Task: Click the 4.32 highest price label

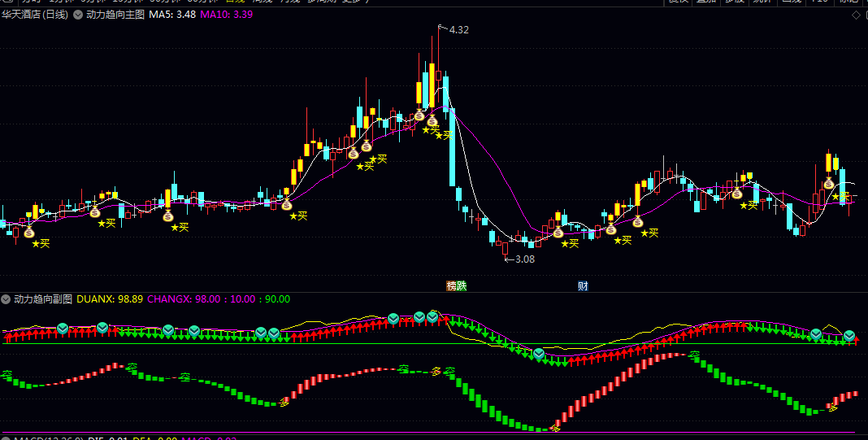Action: pyautogui.click(x=459, y=30)
